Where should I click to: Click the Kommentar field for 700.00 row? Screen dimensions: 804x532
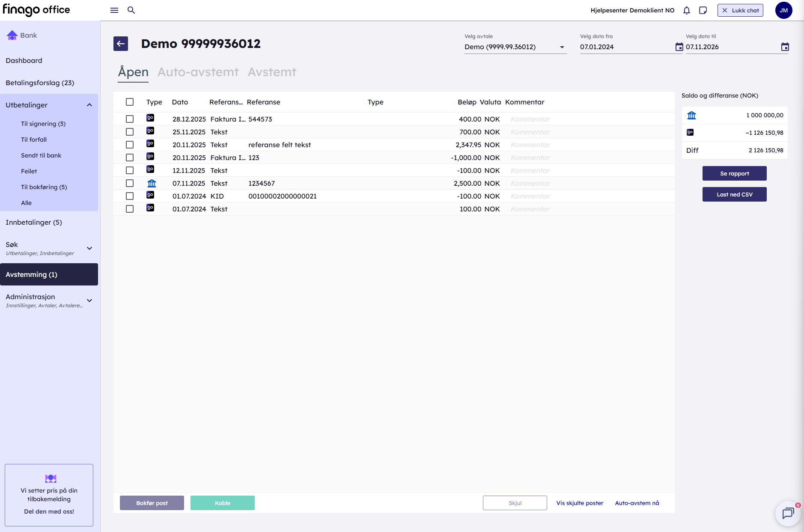530,132
